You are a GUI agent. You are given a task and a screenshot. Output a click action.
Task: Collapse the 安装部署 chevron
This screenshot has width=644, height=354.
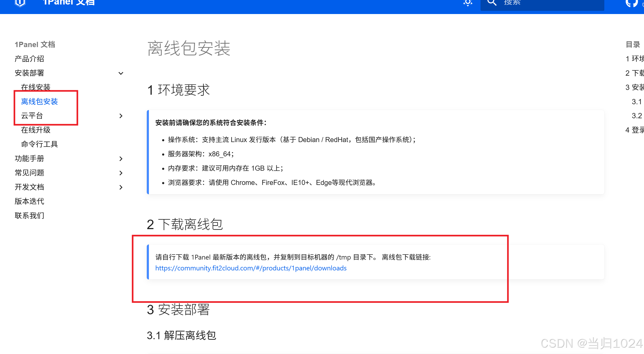121,73
